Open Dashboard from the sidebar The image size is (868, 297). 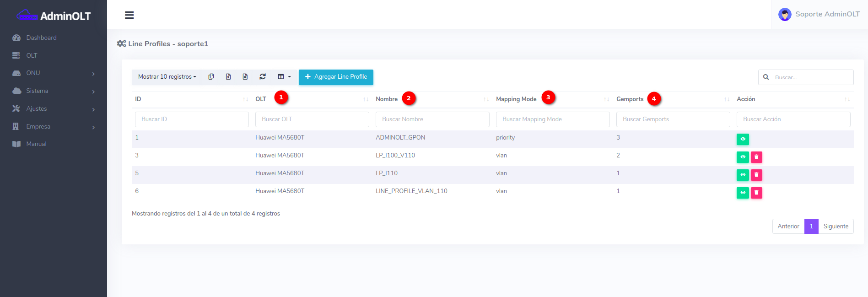41,38
